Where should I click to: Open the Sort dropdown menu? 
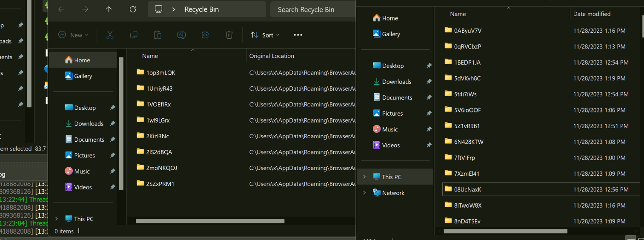[265, 35]
